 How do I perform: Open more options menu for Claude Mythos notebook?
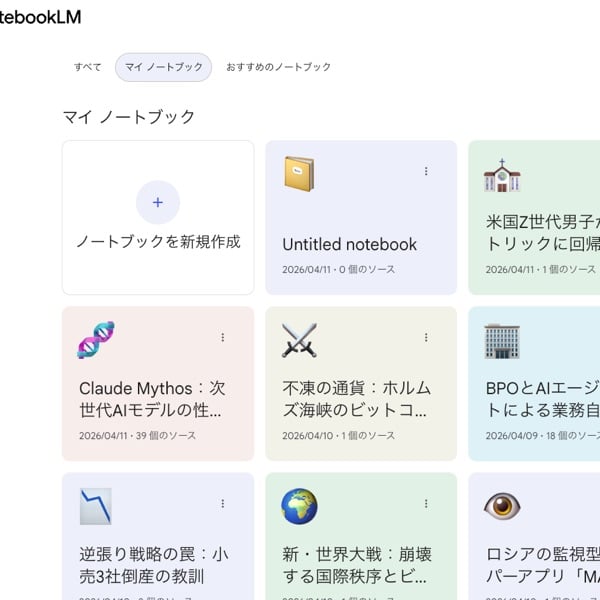pyautogui.click(x=223, y=337)
